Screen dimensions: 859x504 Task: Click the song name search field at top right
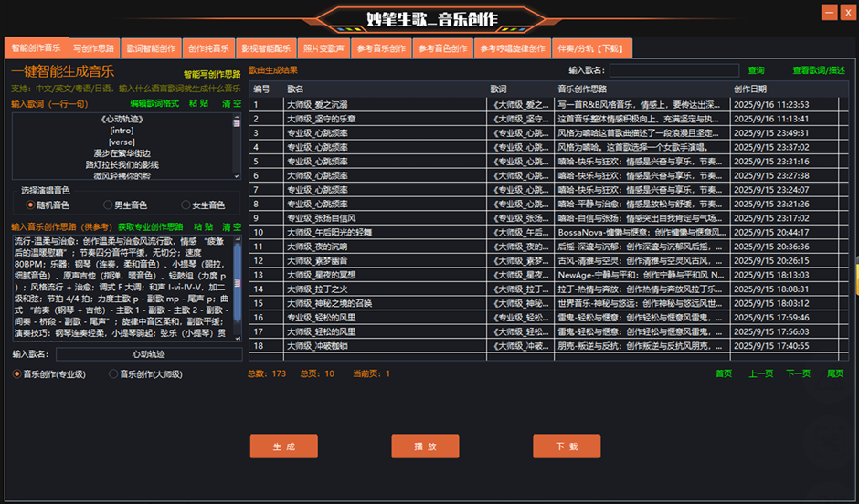674,70
